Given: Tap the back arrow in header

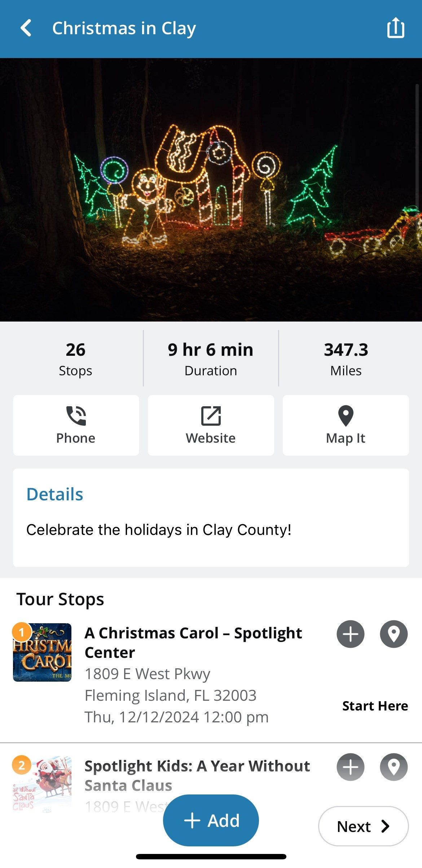Looking at the screenshot, I should click(x=26, y=28).
